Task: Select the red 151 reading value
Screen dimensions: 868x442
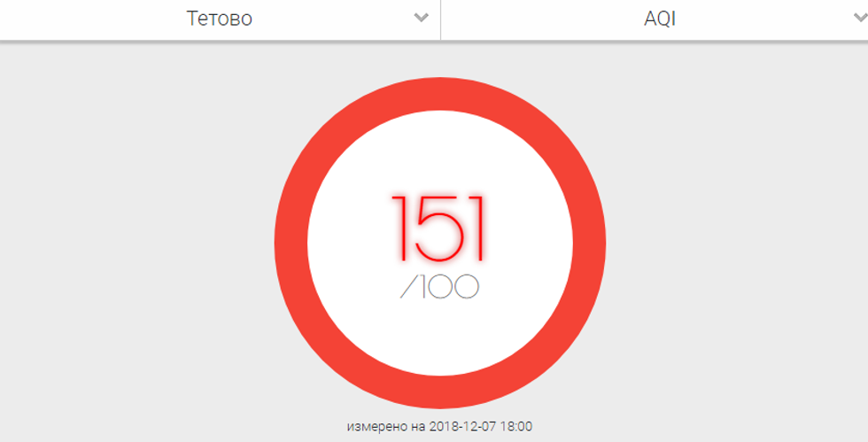Action: [438, 229]
